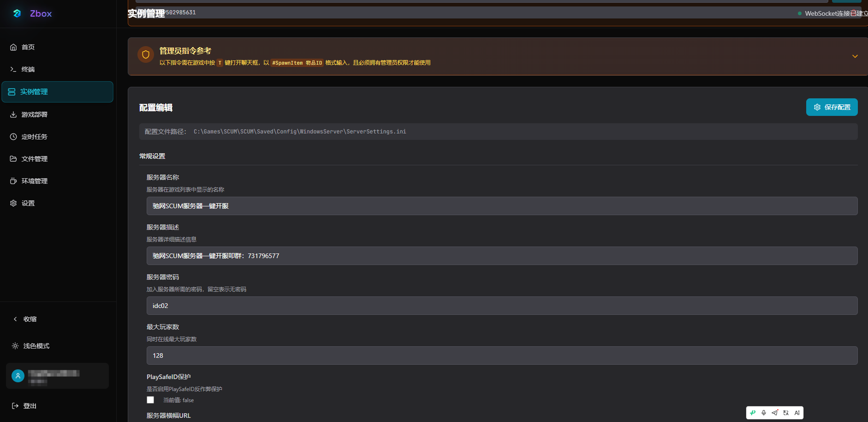Click the 配置编辑 heading
Image resolution: width=868 pixels, height=422 pixels.
click(x=156, y=108)
